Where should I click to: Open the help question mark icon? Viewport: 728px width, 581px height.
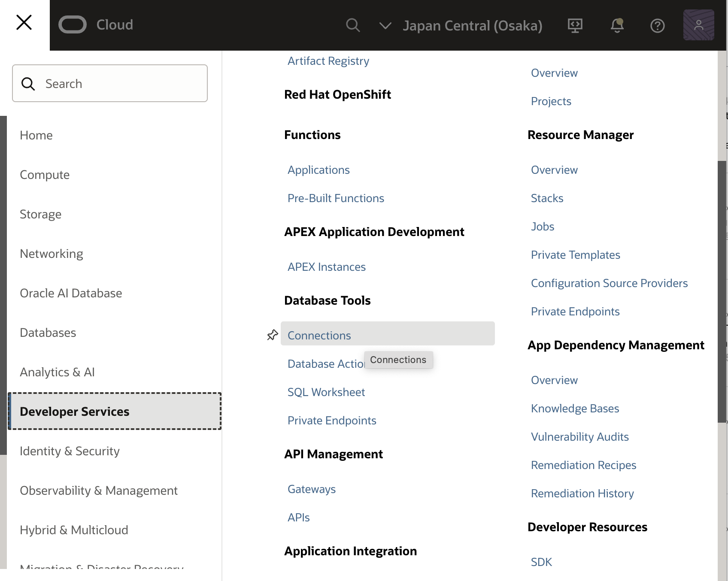[x=657, y=26]
